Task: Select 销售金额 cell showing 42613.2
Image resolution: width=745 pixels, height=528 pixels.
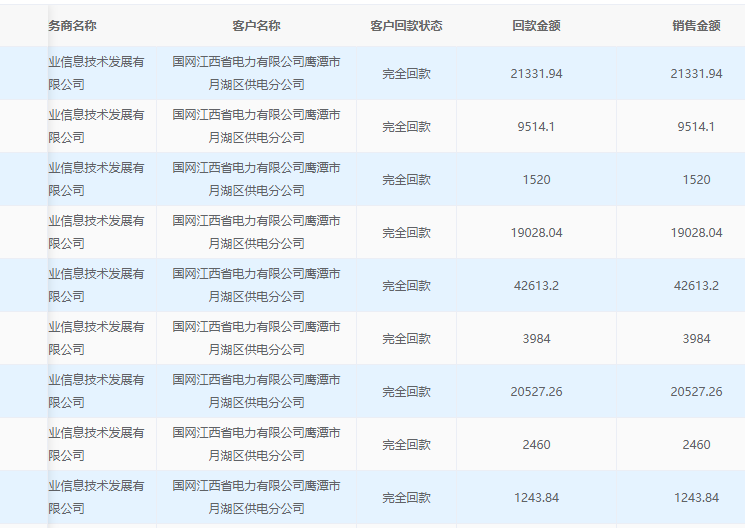Action: 697,286
